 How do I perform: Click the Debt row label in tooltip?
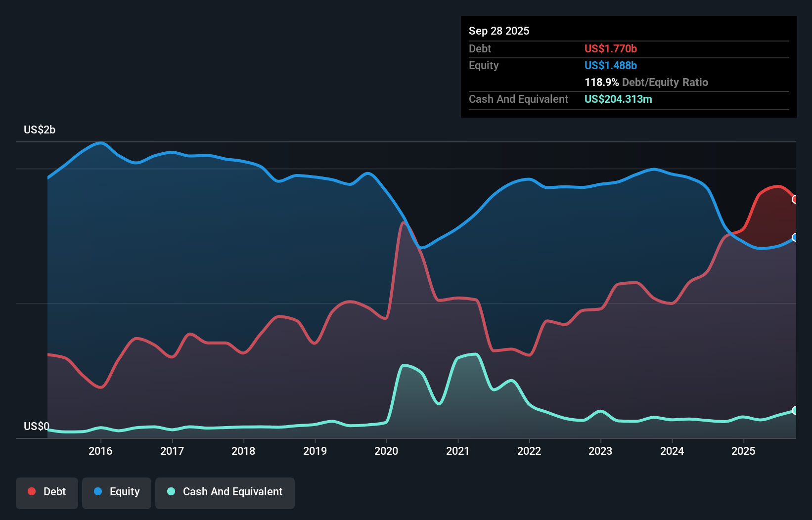[x=480, y=48]
